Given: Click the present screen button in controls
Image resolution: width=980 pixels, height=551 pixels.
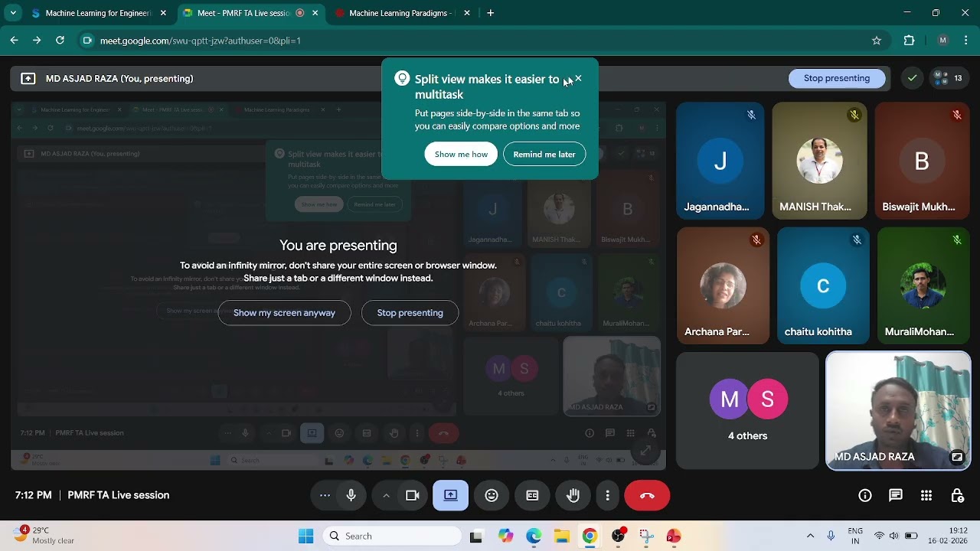Looking at the screenshot, I should tap(450, 495).
